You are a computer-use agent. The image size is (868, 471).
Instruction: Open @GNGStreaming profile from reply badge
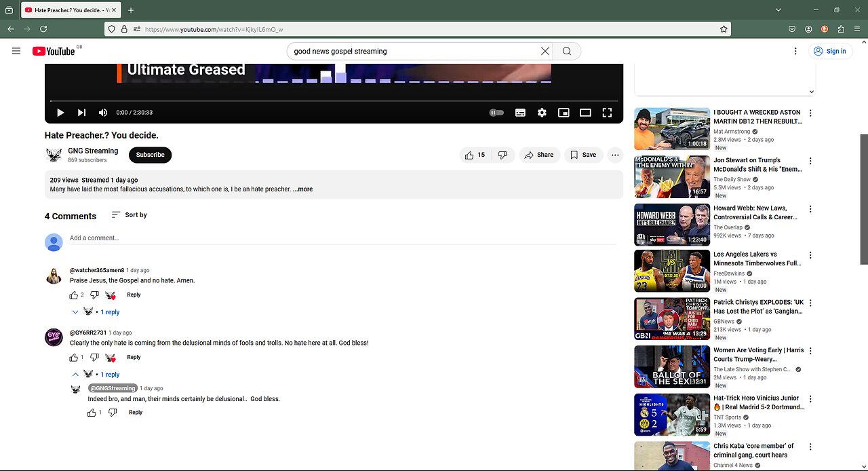(x=113, y=388)
